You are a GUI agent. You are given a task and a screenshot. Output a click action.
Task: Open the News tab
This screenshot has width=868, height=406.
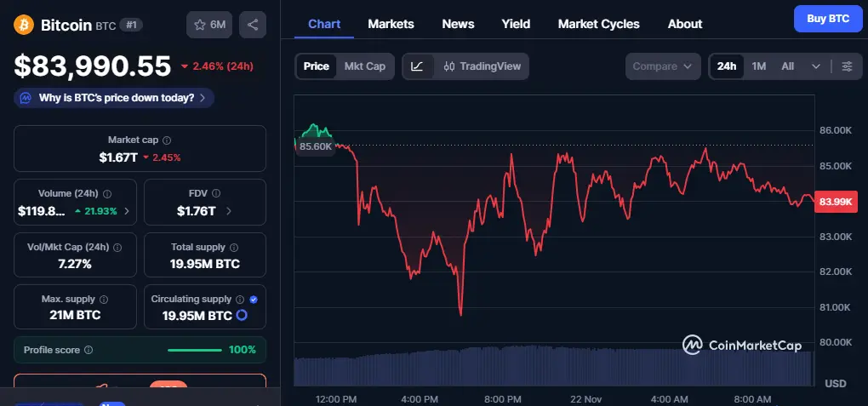[x=458, y=24]
